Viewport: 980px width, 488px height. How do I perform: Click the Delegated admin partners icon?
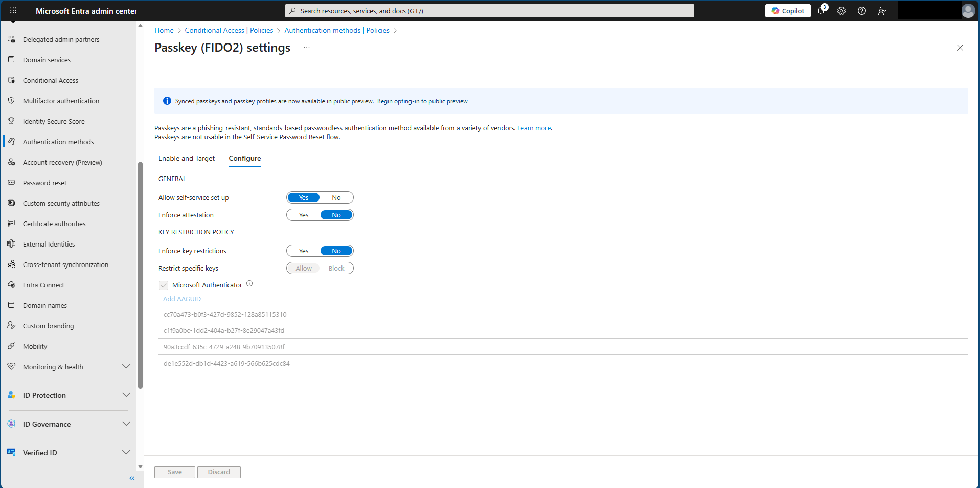[11, 39]
